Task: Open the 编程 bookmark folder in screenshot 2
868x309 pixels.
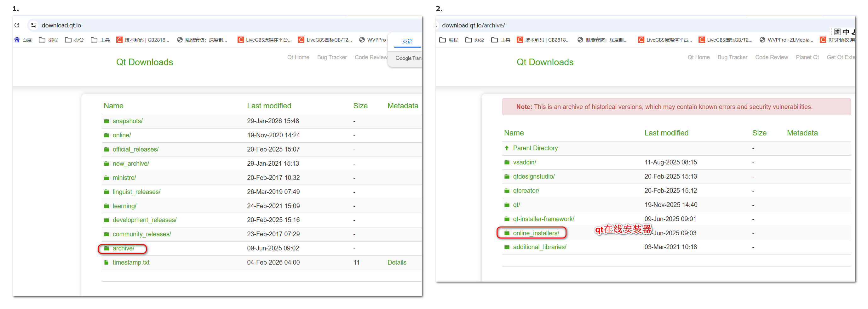Action: tap(449, 40)
